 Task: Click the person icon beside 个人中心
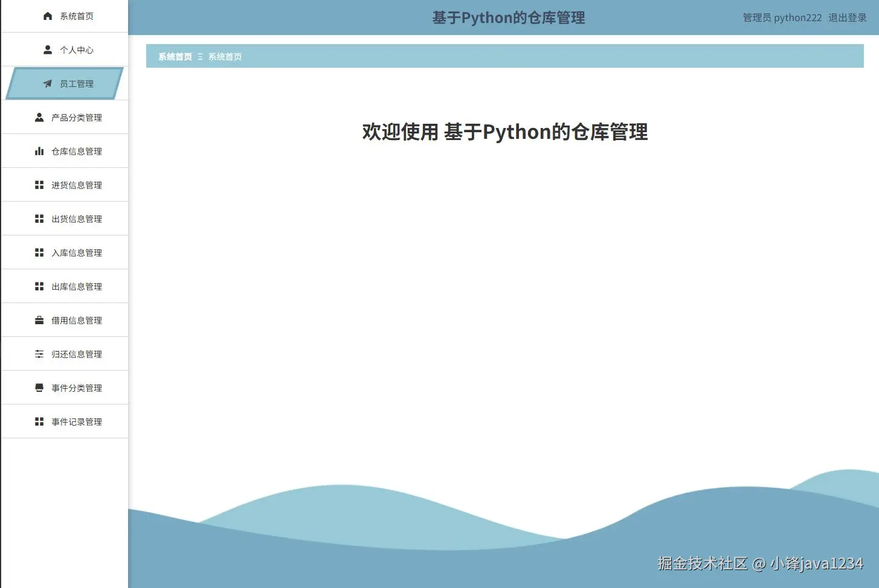pyautogui.click(x=48, y=50)
